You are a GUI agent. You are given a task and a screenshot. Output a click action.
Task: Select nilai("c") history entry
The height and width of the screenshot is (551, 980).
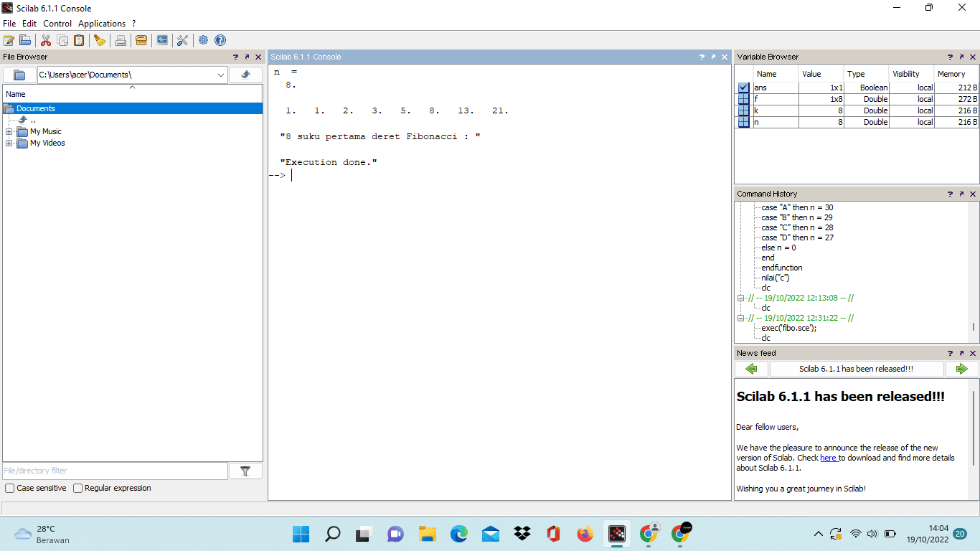pos(776,278)
